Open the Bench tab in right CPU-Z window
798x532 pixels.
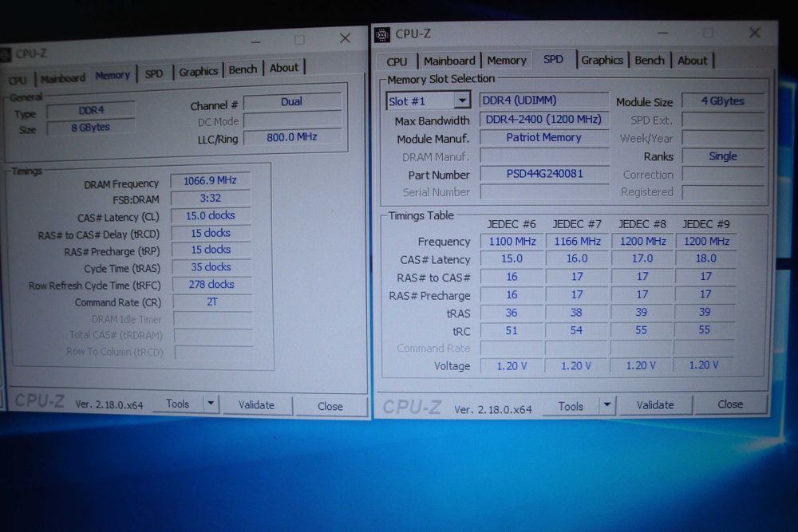point(650,60)
